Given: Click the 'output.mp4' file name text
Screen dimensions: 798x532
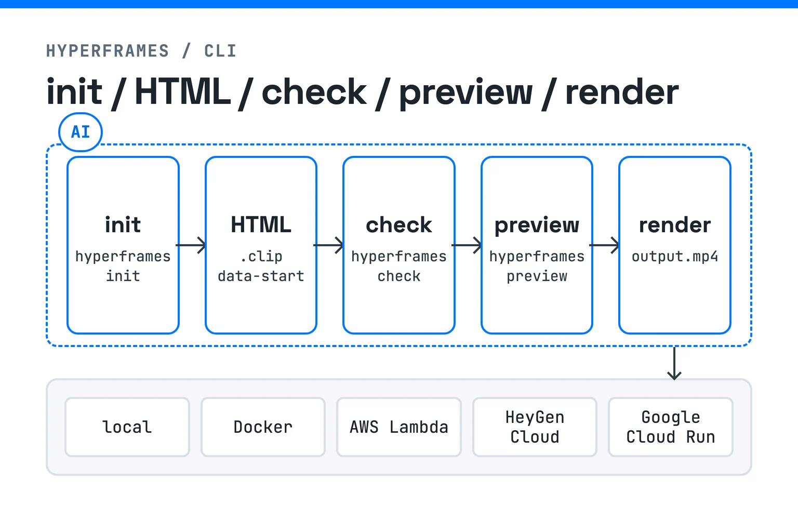Looking at the screenshot, I should (x=675, y=257).
